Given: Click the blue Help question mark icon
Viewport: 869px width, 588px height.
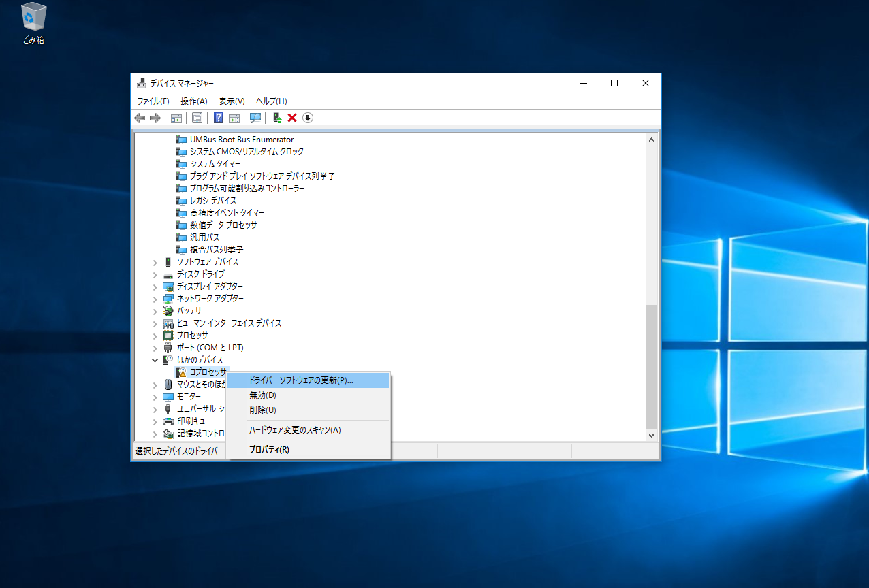Looking at the screenshot, I should point(218,118).
